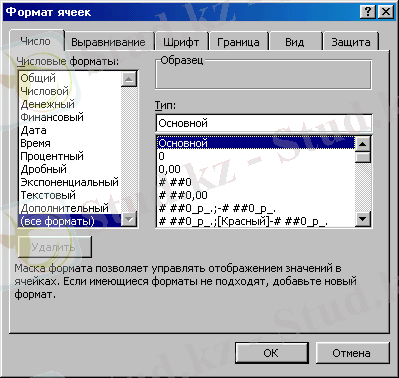399x378 pixels.
Task: Select the Число tab
Action: (x=36, y=41)
